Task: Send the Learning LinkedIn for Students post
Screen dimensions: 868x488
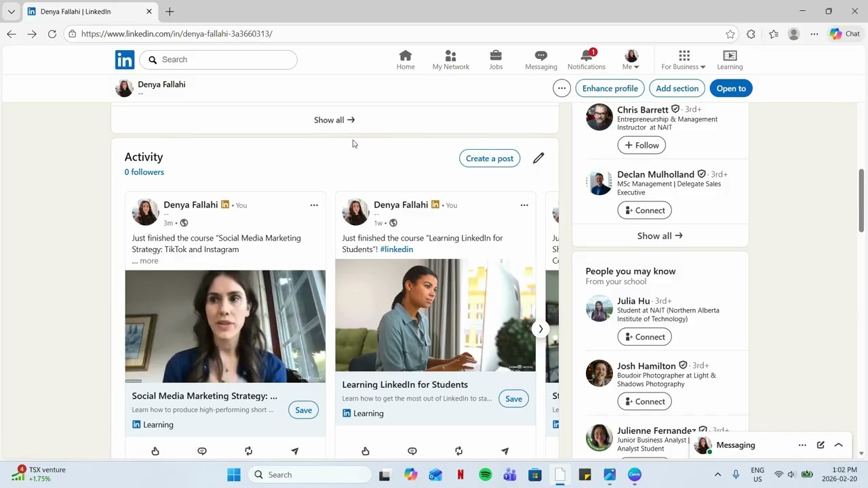Action: tap(505, 451)
